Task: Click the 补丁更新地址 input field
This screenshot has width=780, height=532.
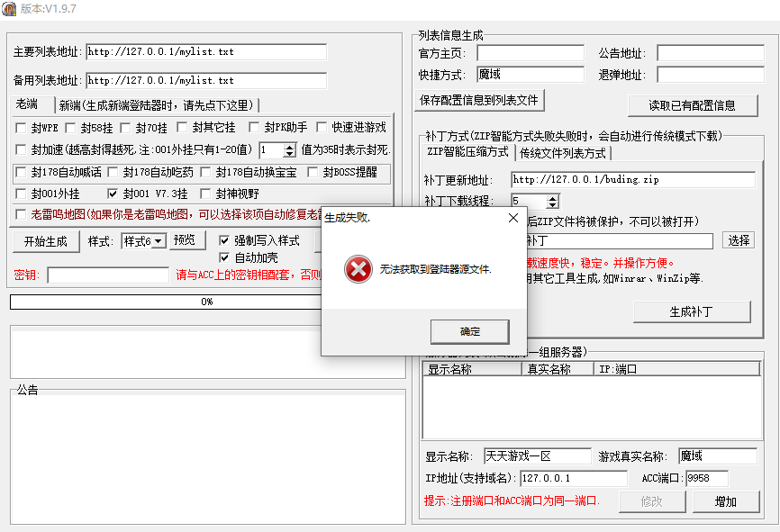Action: pyautogui.click(x=633, y=179)
